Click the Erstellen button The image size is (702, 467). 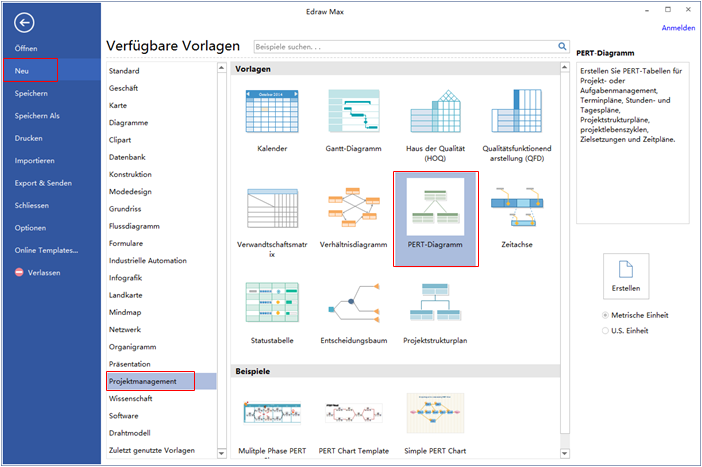(x=626, y=276)
